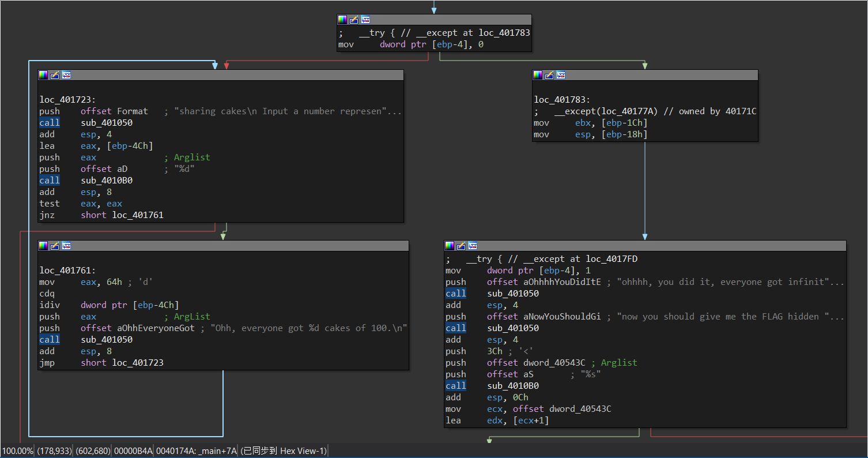Click sub_4010B0 call in the loc_401723 block
This screenshot has width=868, height=458.
click(107, 181)
